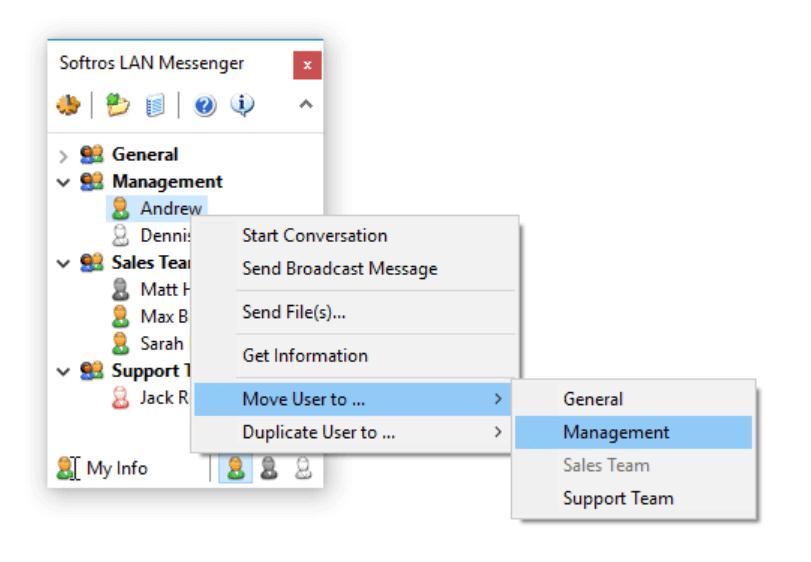Click the info speech bubble icon
This screenshot has width=811, height=562.
coord(242,105)
